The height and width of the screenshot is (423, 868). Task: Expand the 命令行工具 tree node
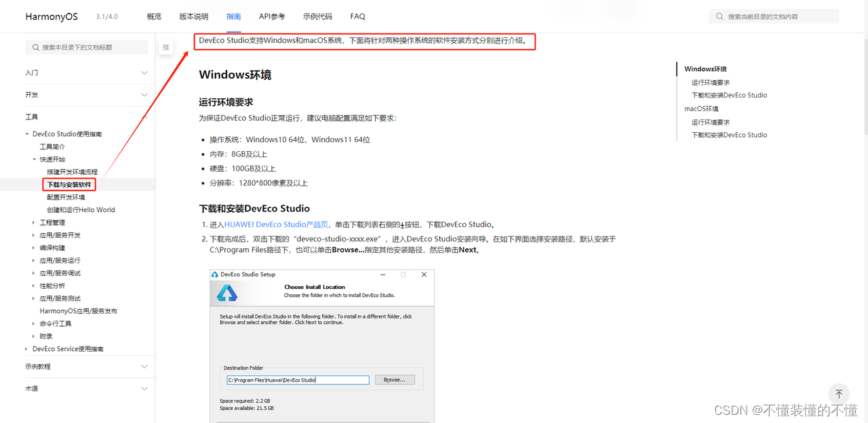35,323
